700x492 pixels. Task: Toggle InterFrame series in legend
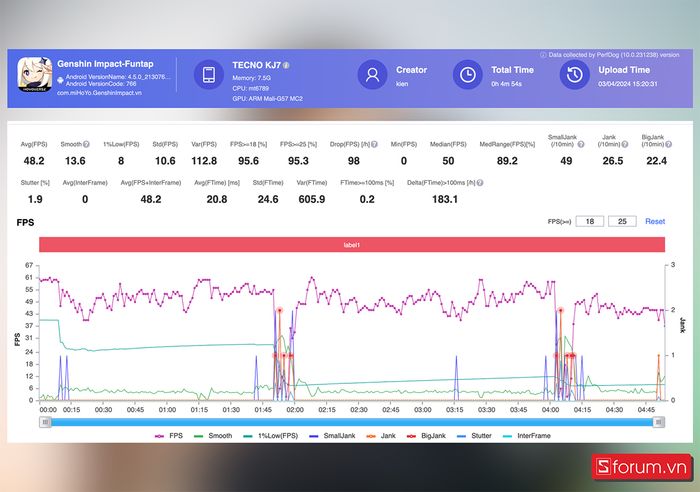(x=526, y=436)
